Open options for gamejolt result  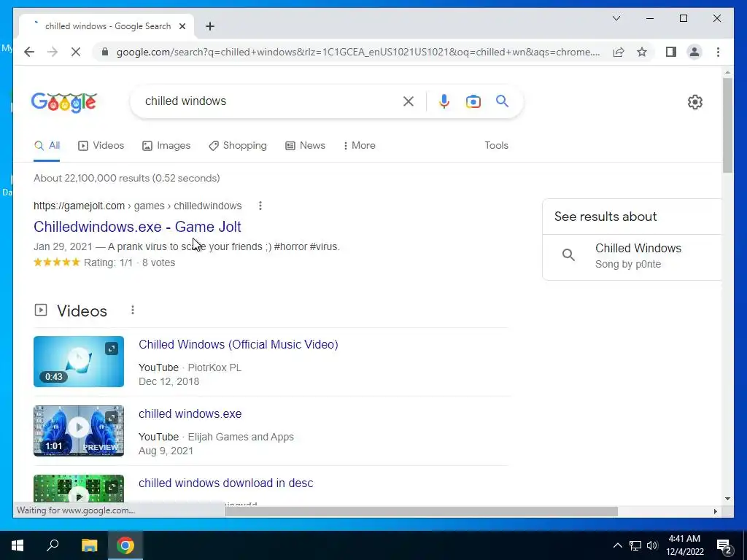click(x=260, y=206)
